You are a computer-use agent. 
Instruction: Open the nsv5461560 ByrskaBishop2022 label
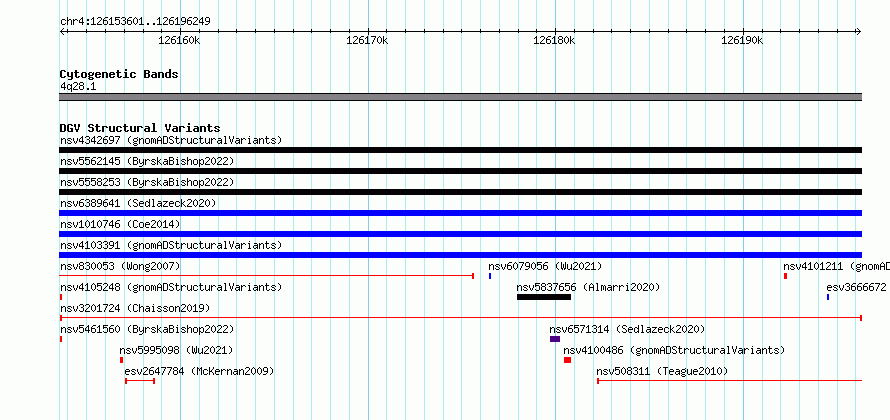pos(147,329)
